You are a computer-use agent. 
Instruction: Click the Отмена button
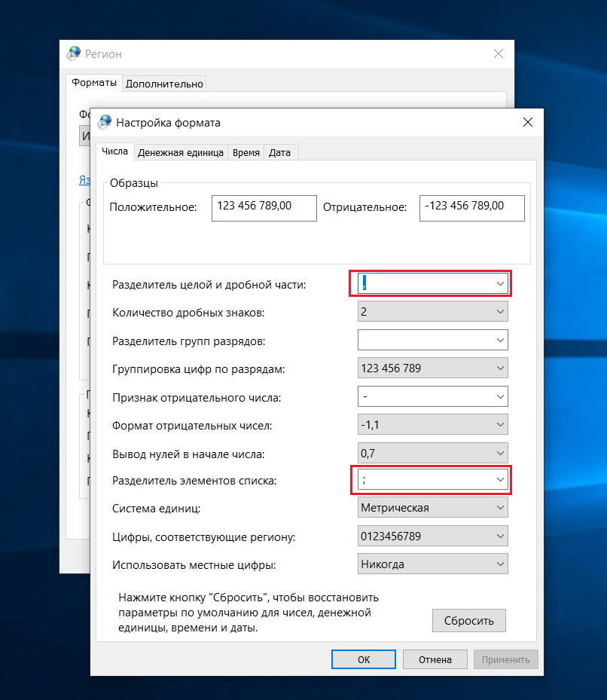pos(435,659)
